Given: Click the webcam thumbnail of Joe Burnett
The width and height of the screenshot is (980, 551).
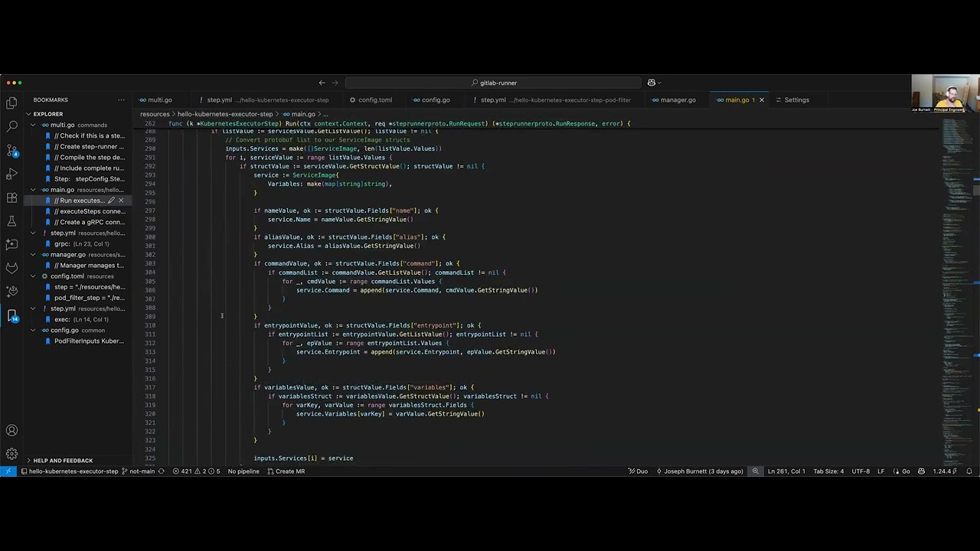Looking at the screenshot, I should [946, 94].
